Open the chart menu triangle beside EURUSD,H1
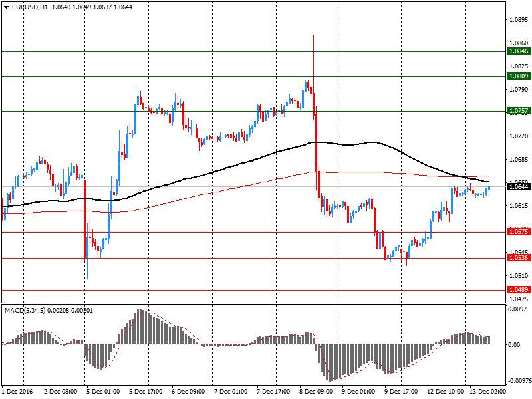Viewport: 532px width, 399px height. (6, 7)
